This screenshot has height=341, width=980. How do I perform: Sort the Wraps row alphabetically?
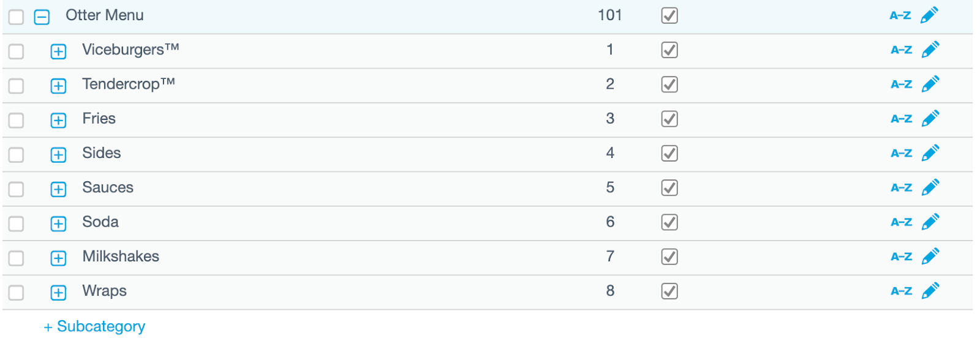pyautogui.click(x=901, y=291)
